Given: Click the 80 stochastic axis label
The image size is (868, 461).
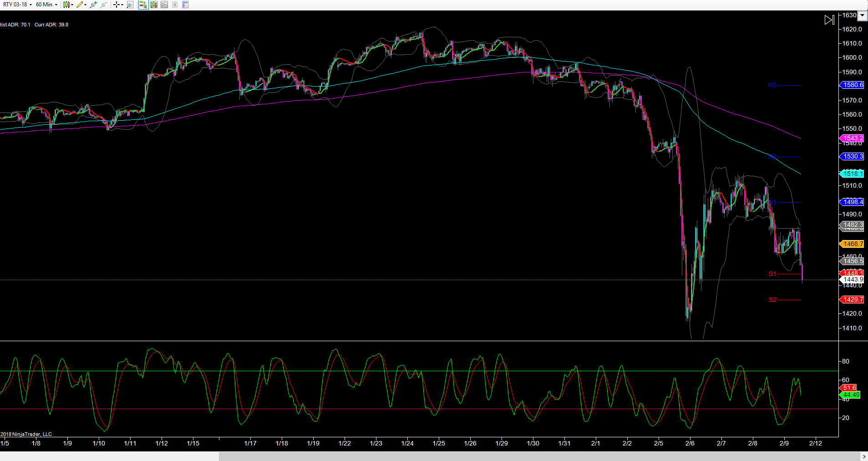Looking at the screenshot, I should [846, 361].
